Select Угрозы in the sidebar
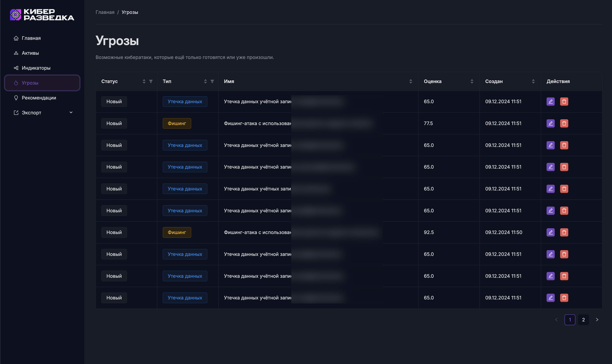 42,83
